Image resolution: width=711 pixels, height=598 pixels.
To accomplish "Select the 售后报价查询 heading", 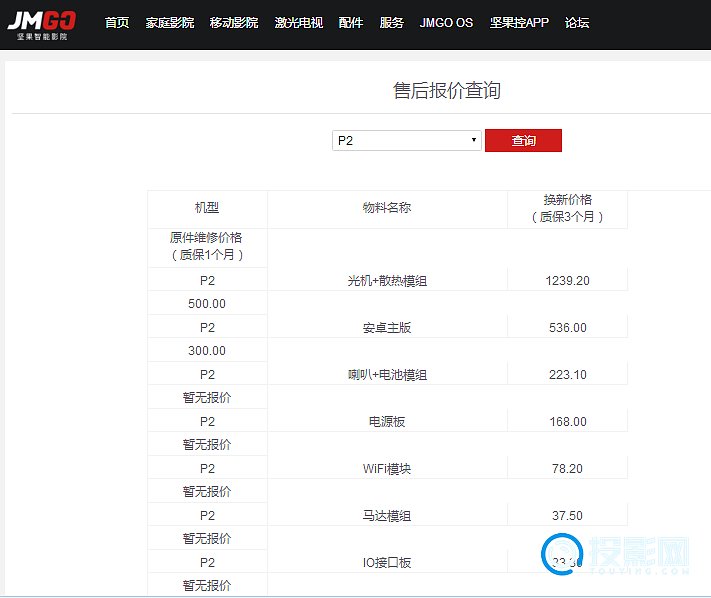I will point(447,90).
